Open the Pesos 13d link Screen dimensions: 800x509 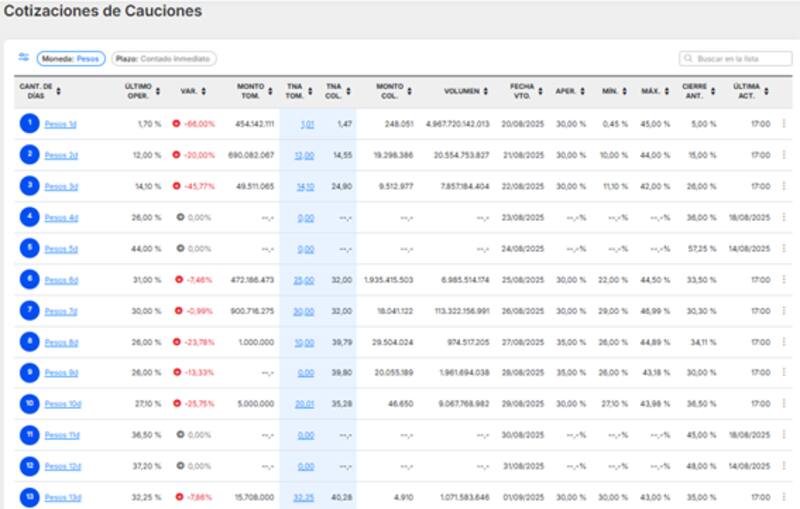63,497
